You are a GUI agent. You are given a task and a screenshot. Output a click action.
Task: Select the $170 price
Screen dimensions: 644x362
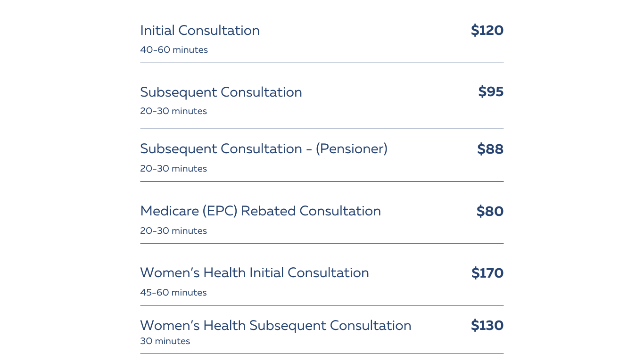pos(487,273)
